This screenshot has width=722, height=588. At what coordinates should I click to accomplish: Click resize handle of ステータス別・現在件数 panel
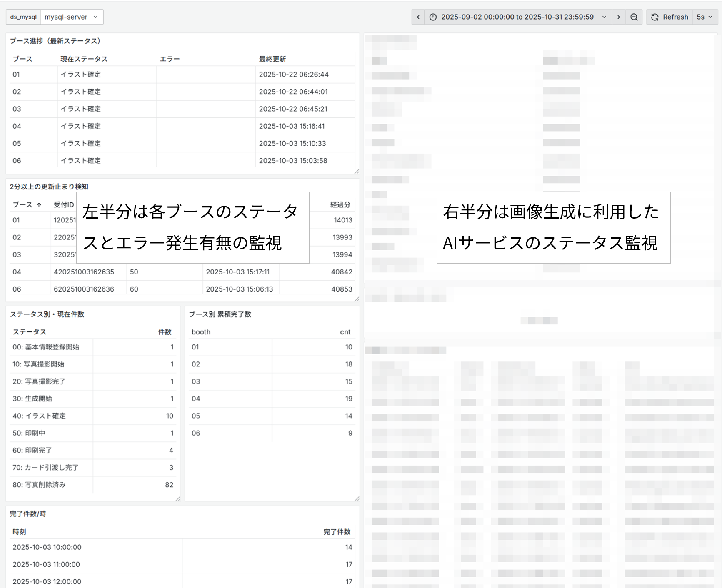(178, 499)
